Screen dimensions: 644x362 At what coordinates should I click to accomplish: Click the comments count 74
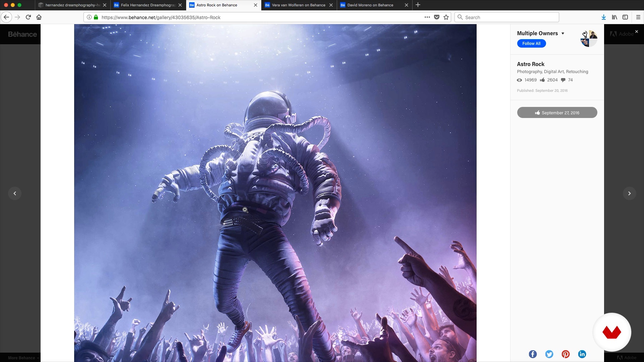tap(567, 80)
